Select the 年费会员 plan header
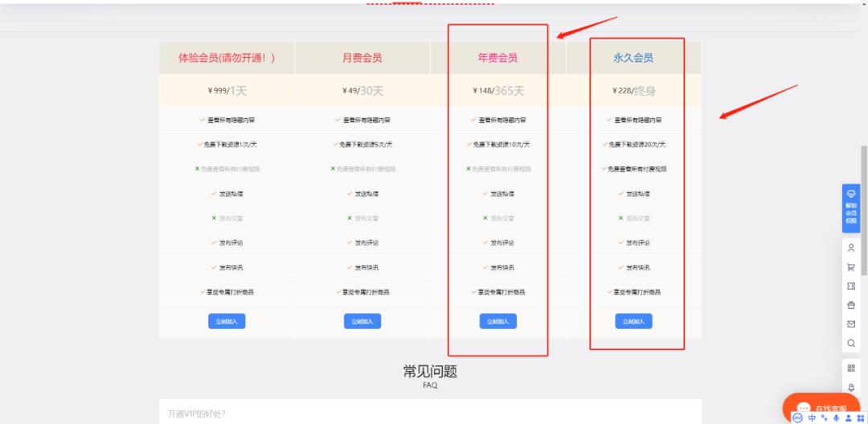 coord(497,58)
